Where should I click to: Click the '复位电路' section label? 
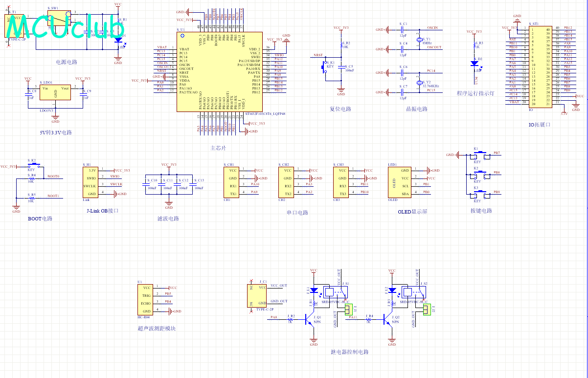(340, 109)
